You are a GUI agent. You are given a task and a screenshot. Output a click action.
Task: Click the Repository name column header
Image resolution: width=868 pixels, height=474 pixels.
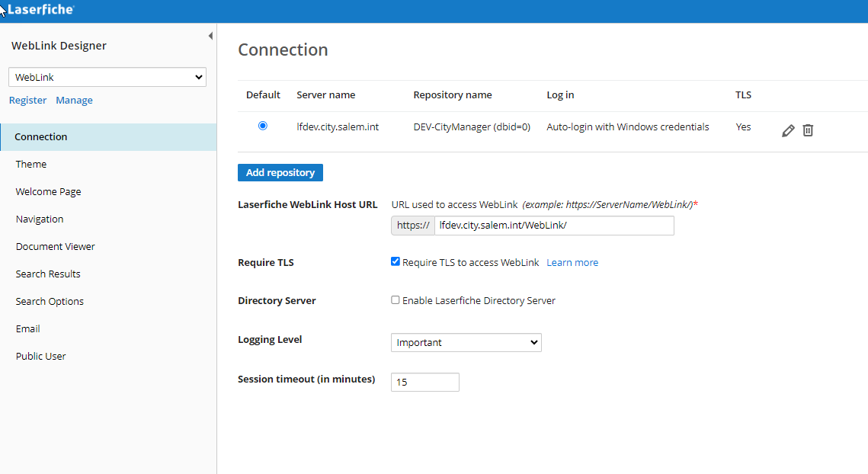click(x=453, y=94)
